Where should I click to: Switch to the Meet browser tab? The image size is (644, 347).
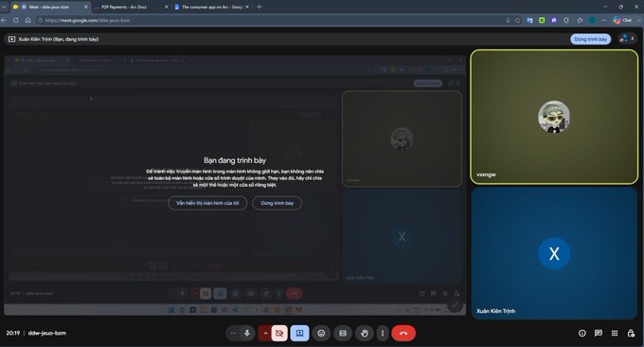(50, 7)
